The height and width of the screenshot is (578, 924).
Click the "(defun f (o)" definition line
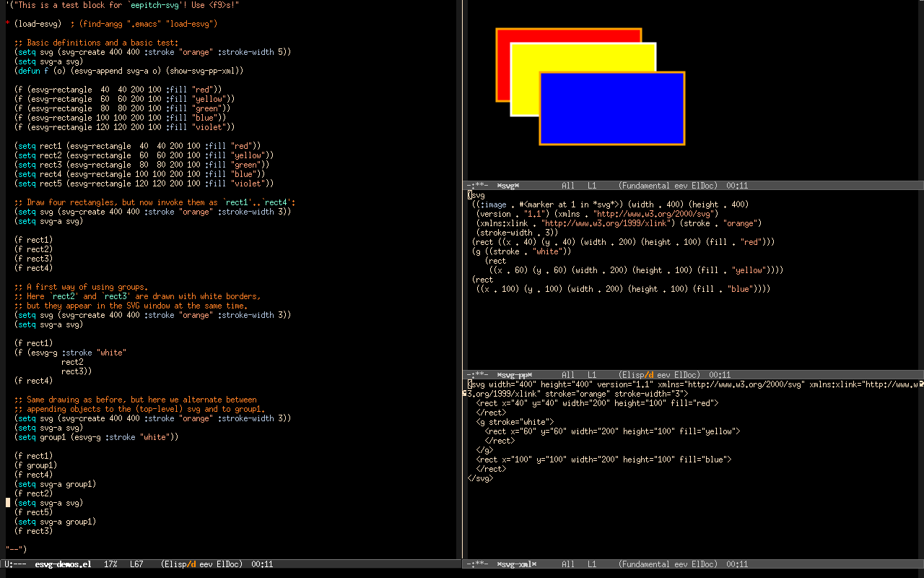pyautogui.click(x=128, y=71)
